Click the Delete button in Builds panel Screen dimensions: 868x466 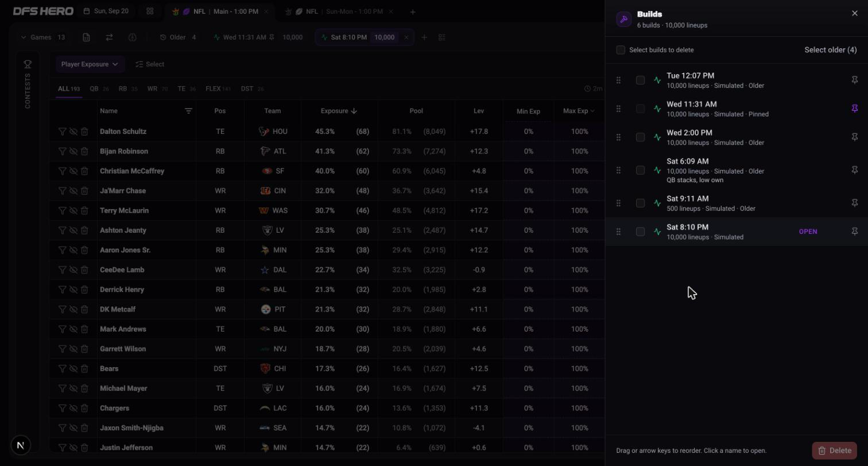[x=834, y=450]
